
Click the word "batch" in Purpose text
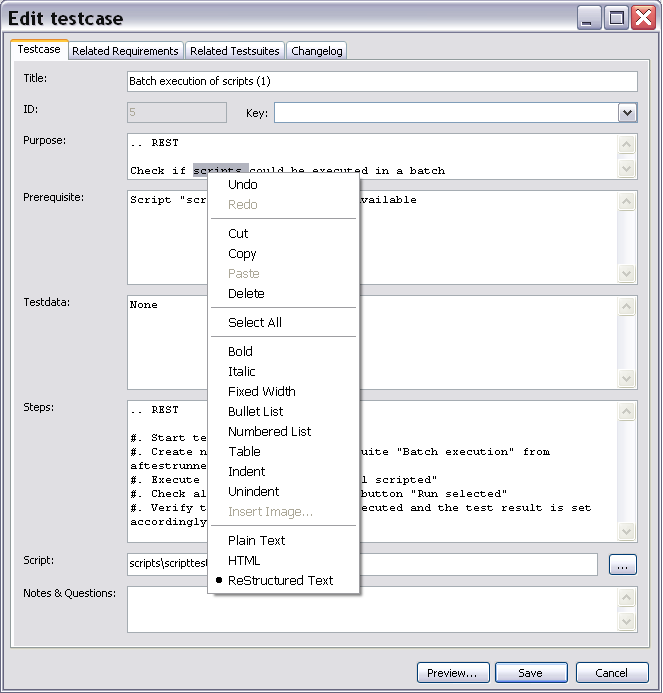[427, 171]
